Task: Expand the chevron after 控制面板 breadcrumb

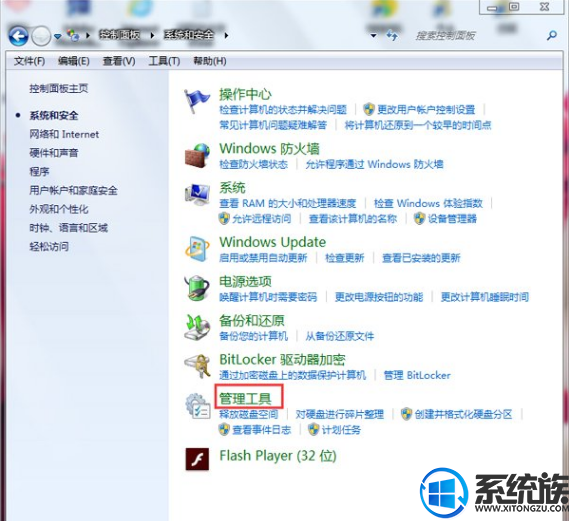Action: (152, 36)
